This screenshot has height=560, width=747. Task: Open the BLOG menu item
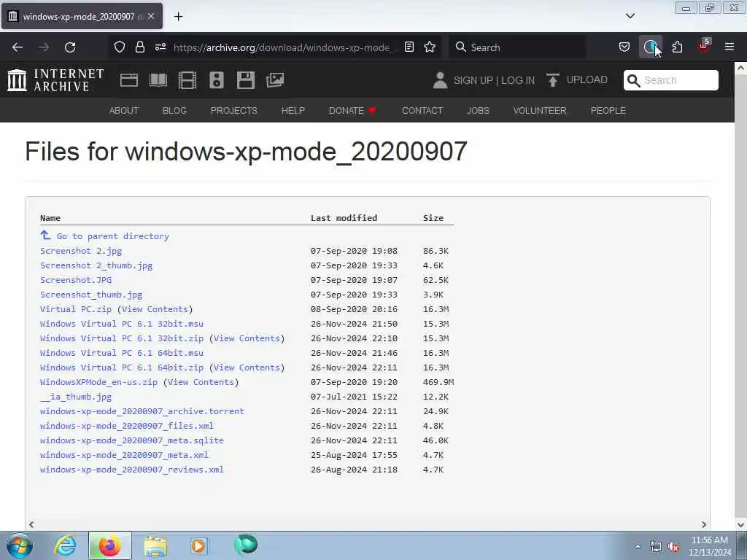pyautogui.click(x=174, y=111)
